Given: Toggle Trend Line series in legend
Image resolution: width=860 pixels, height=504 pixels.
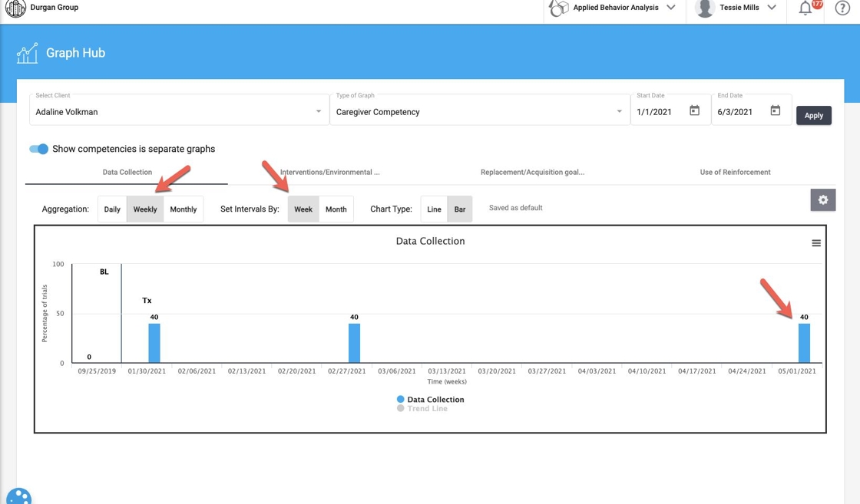Looking at the screenshot, I should click(422, 409).
